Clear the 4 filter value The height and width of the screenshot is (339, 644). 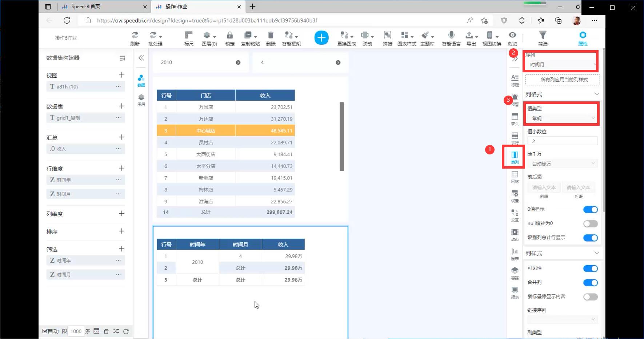(338, 62)
